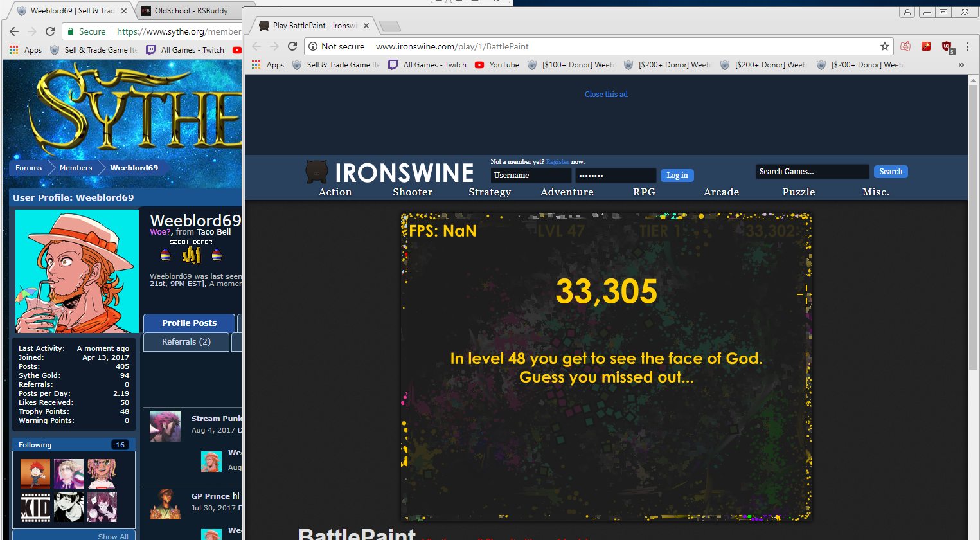Open the Shooter games category
The height and width of the screenshot is (540, 980).
point(413,192)
